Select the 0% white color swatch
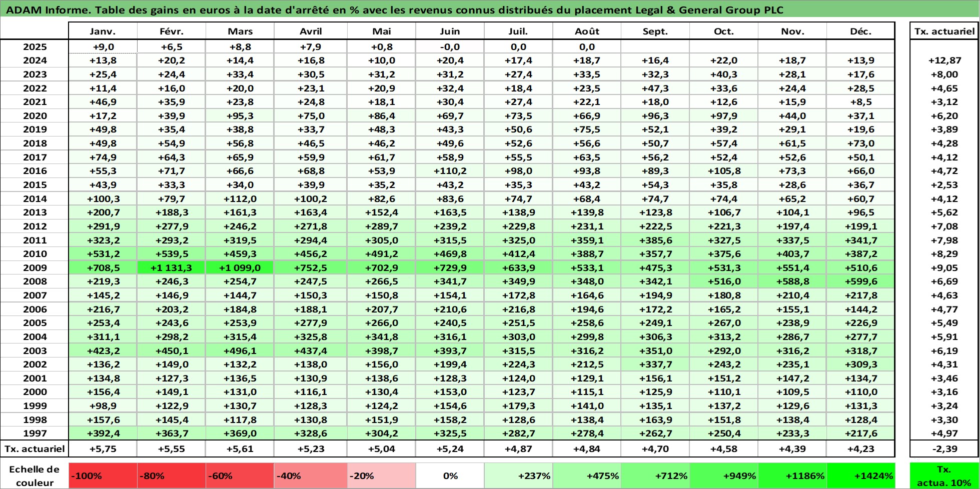This screenshot has width=980, height=489. 450,475
